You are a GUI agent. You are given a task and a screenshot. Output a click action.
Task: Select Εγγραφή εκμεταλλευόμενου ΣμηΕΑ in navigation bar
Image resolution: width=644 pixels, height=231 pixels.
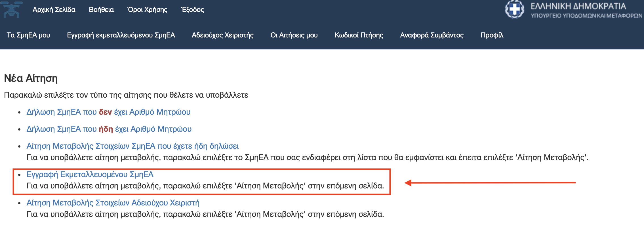[x=121, y=35]
